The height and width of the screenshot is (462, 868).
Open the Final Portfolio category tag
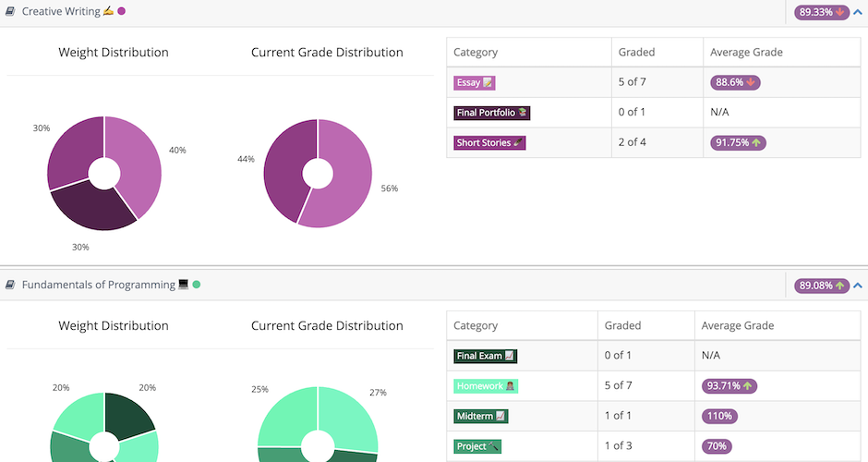pyautogui.click(x=492, y=113)
